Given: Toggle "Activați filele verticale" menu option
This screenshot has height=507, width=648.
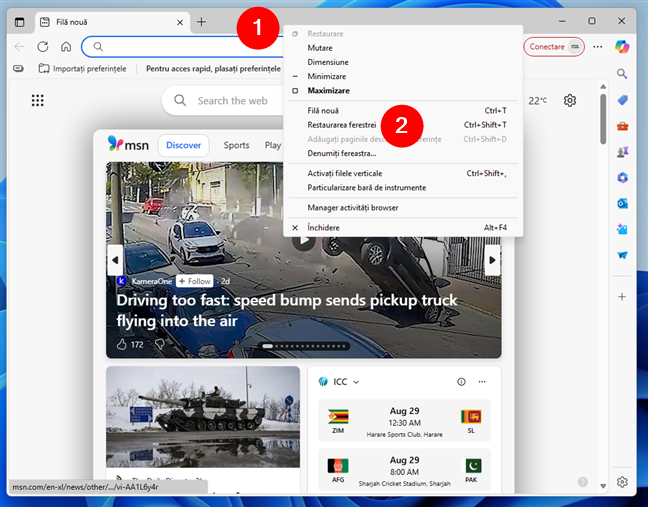Looking at the screenshot, I should (345, 173).
